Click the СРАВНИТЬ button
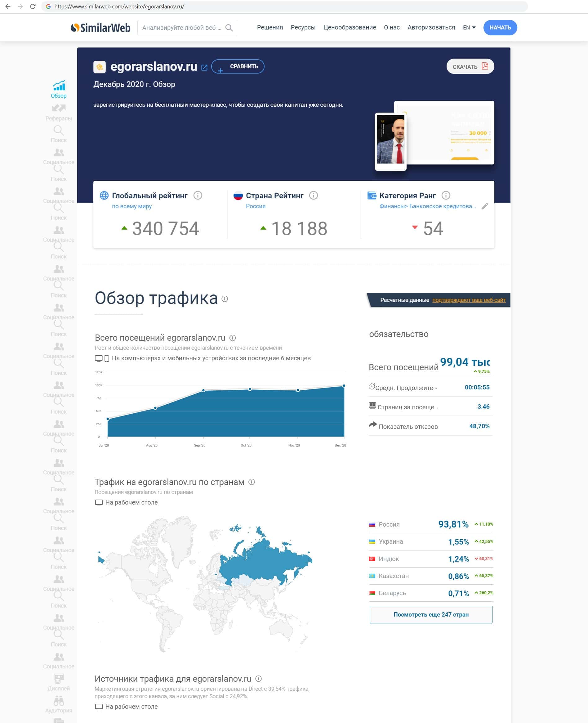 [238, 66]
